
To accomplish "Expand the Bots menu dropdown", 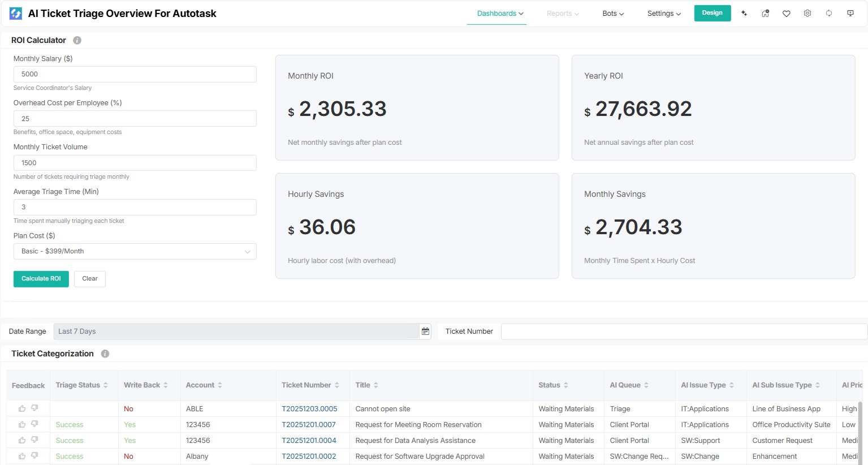I will pyautogui.click(x=612, y=13).
